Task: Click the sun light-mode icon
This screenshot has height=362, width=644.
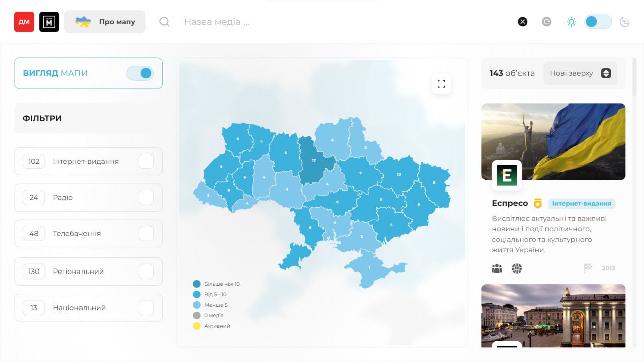Action: coord(571,22)
